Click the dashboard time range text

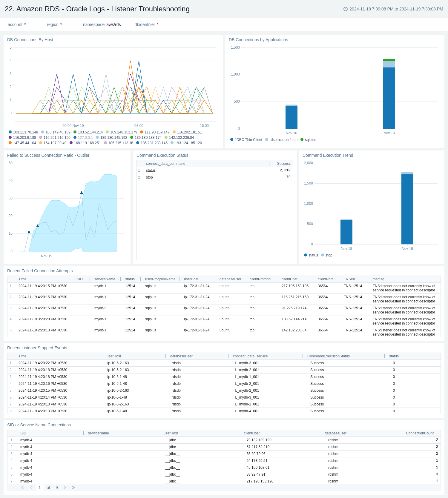pos(396,9)
